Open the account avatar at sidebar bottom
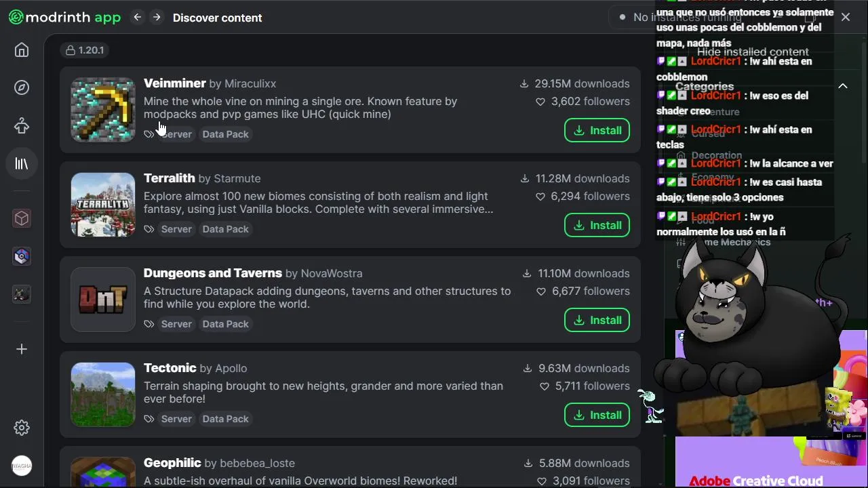Viewport: 868px width, 488px height. coord(22,466)
